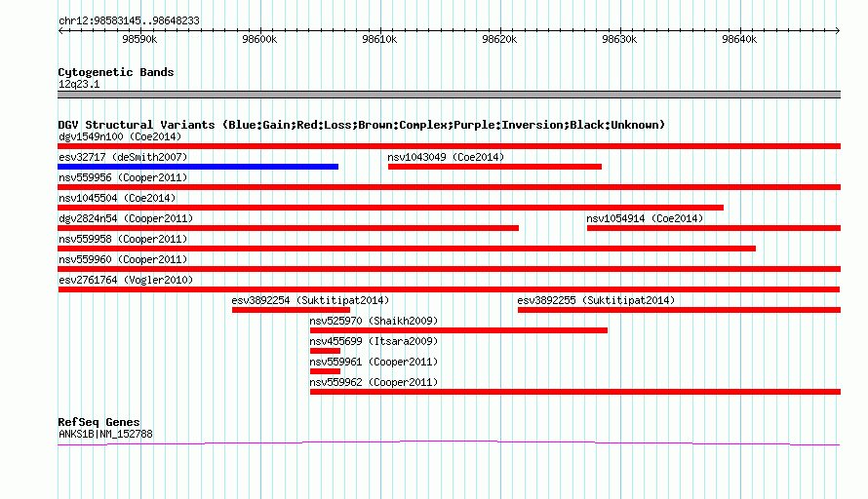Click the red bar under nsv559958
Image resolution: width=868 pixels, height=499 pixels.
[x=407, y=249]
